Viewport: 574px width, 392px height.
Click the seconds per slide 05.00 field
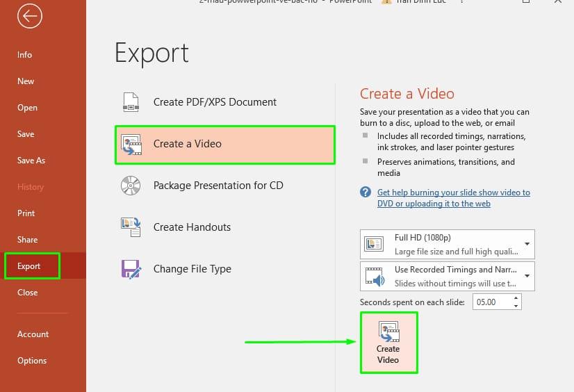pos(493,302)
